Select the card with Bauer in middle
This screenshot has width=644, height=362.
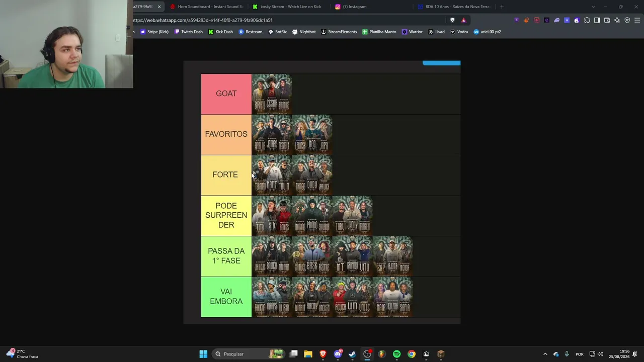click(x=272, y=256)
